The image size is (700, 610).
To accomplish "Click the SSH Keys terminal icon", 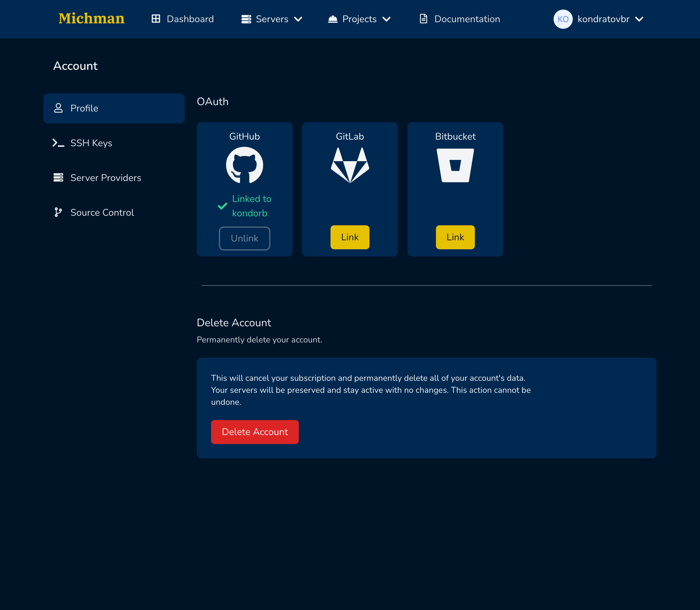I will pyautogui.click(x=58, y=143).
